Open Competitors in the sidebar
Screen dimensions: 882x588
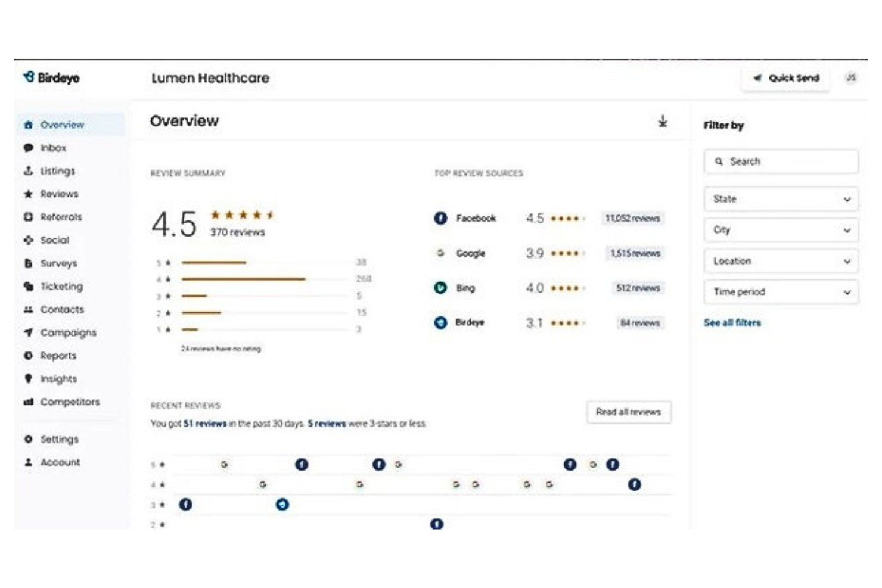(70, 402)
